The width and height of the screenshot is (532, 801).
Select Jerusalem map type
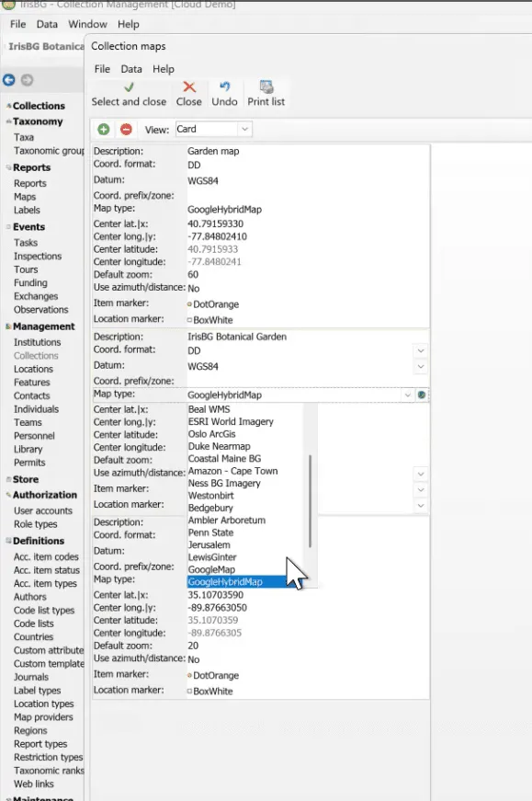[209, 544]
